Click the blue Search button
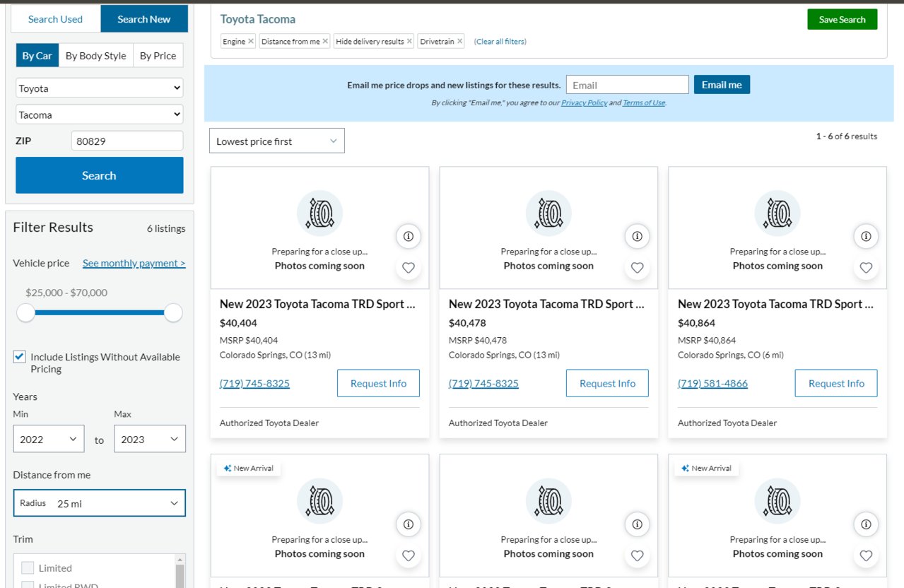904x588 pixels. (100, 175)
